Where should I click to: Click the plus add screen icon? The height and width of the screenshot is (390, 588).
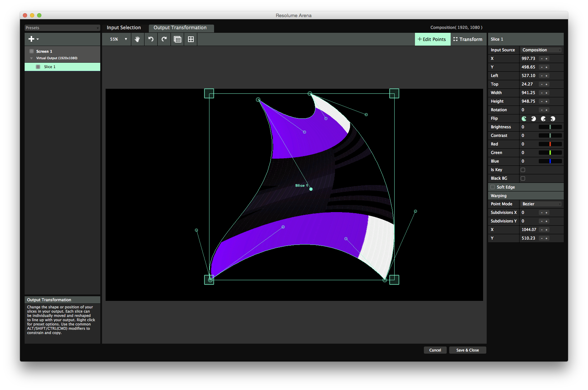point(32,39)
